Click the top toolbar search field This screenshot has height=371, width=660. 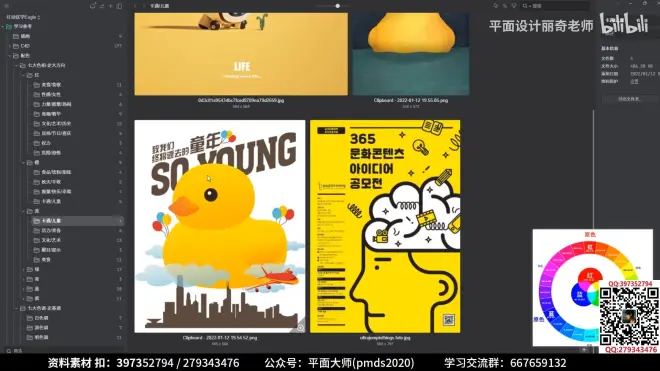coord(555,6)
